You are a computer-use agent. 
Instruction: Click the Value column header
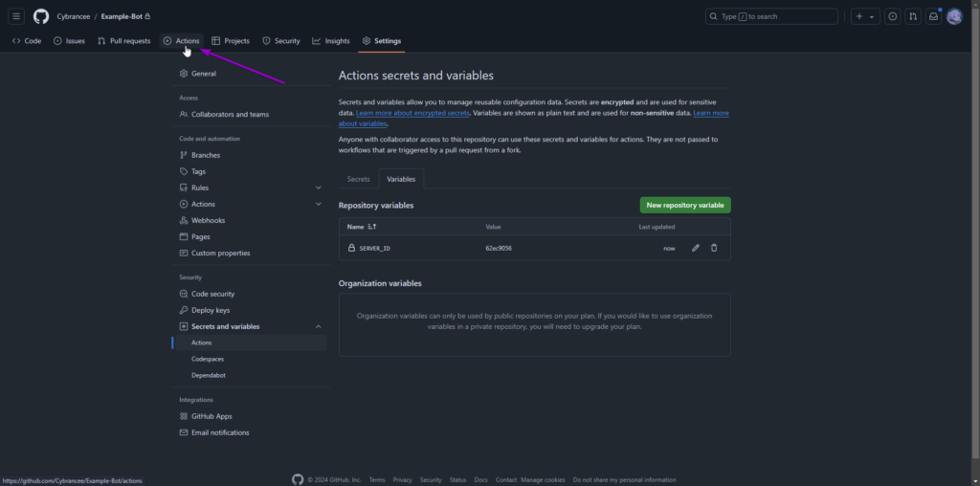pos(493,227)
